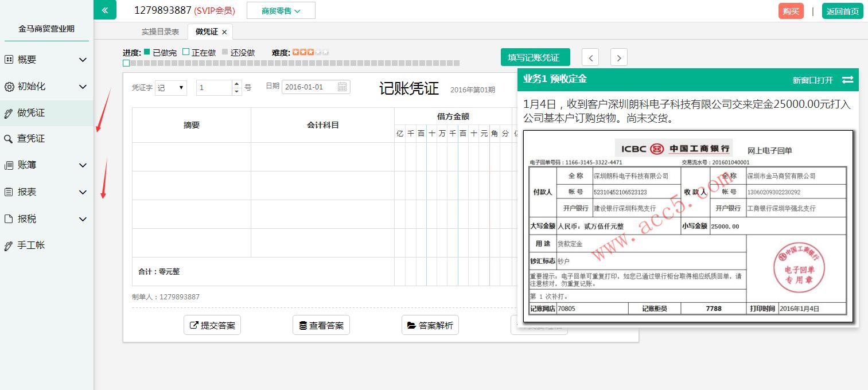Screen dimensions: 868x390
Task: Open the 概要 sidebar section icon
Action: pos(10,59)
